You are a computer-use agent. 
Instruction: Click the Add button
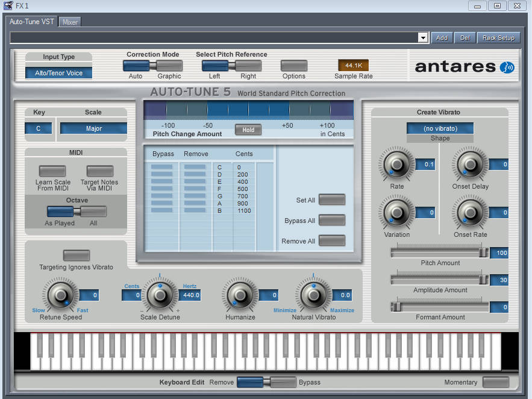click(442, 37)
